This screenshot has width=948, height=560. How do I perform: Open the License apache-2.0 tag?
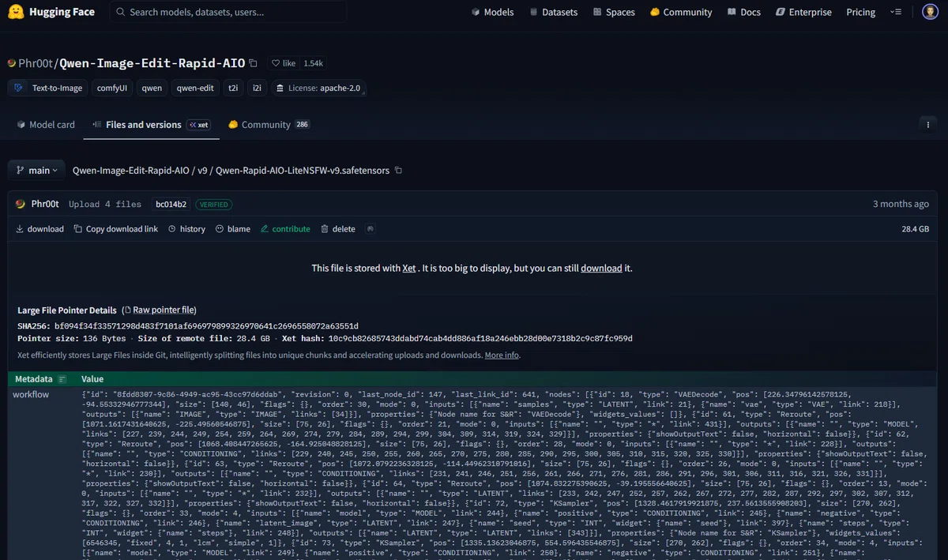[x=318, y=88]
